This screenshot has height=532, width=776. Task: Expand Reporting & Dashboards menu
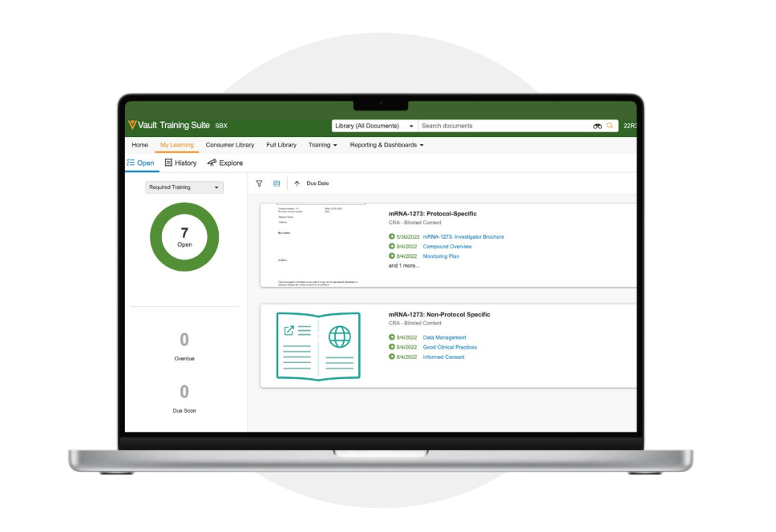386,145
